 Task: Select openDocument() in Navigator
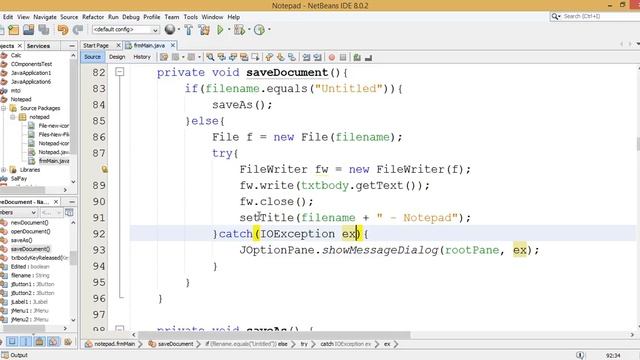click(30, 231)
